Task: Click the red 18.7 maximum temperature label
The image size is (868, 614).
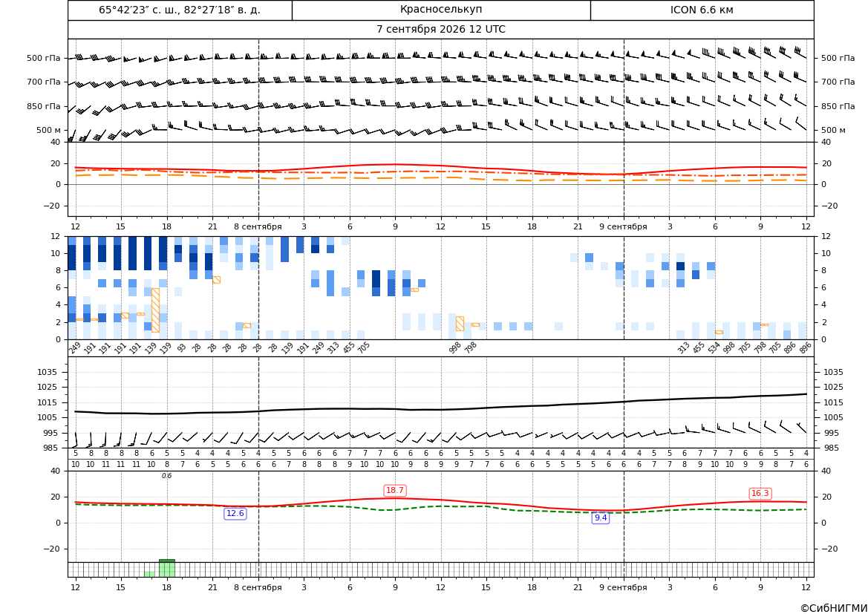Action: point(395,491)
